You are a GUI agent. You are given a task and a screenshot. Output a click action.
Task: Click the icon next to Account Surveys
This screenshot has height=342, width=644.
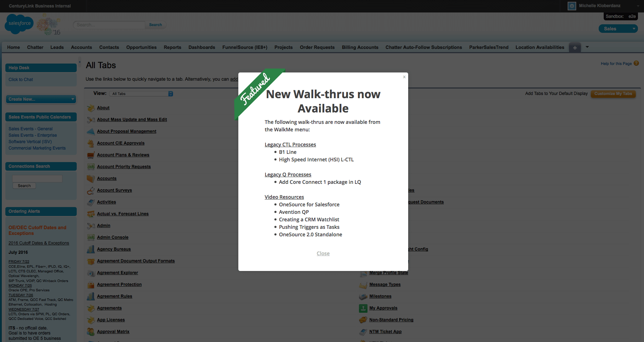pos(91,190)
